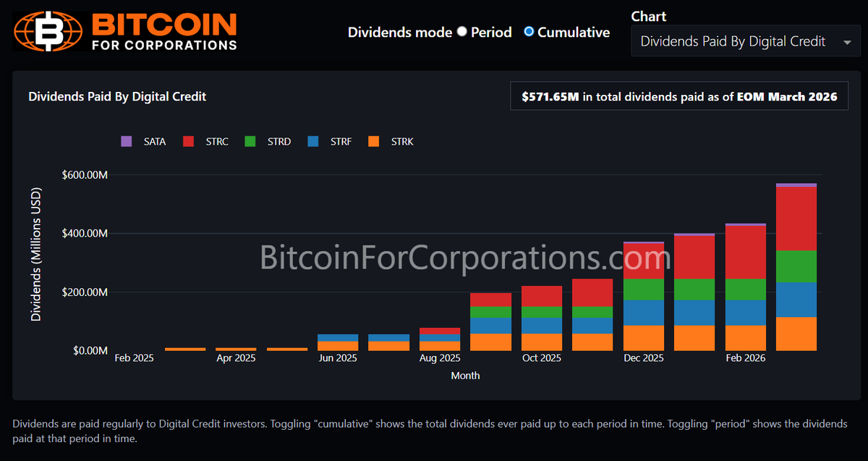Viewport: 868px width, 461px height.
Task: Select the Period dividends mode
Action: (x=461, y=32)
